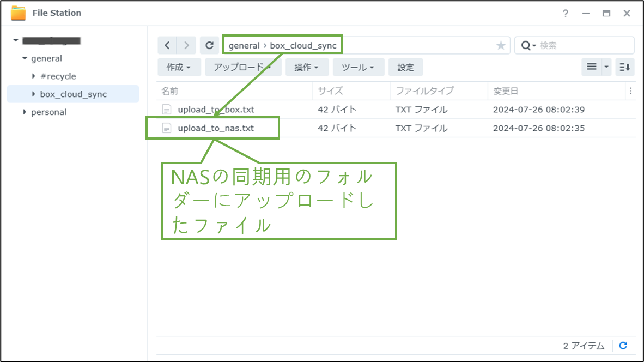Open the 操作 menu
The width and height of the screenshot is (644, 362).
click(x=307, y=67)
